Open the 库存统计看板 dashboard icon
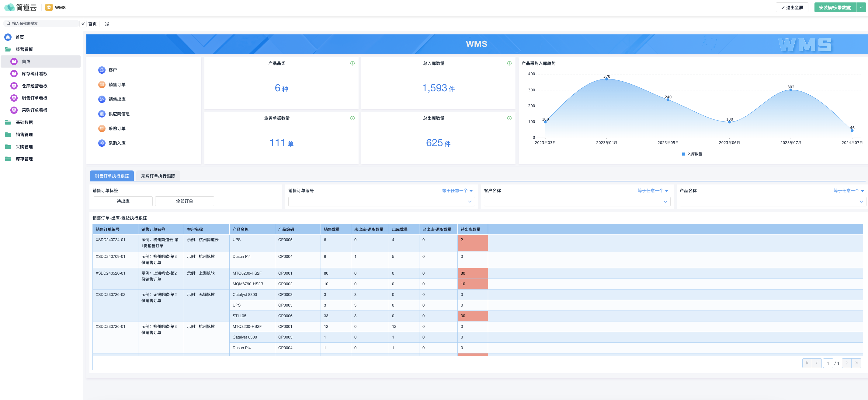 pyautogui.click(x=14, y=74)
